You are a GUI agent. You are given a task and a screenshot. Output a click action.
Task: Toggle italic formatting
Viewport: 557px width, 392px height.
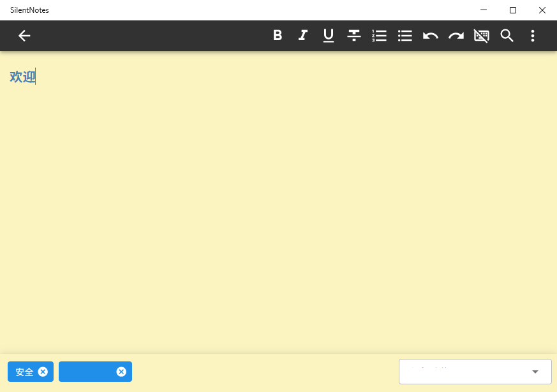pyautogui.click(x=303, y=36)
